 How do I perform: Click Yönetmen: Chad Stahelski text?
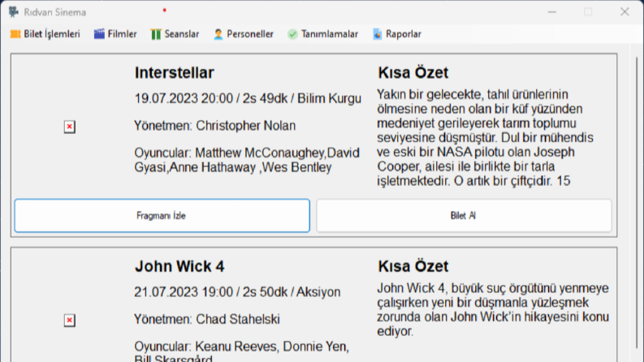[x=207, y=319]
